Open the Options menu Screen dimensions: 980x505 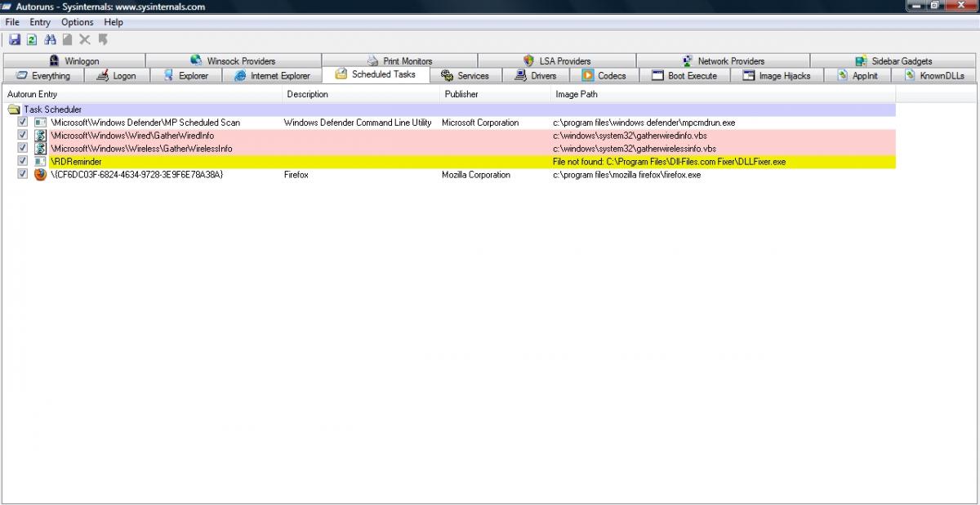click(78, 22)
